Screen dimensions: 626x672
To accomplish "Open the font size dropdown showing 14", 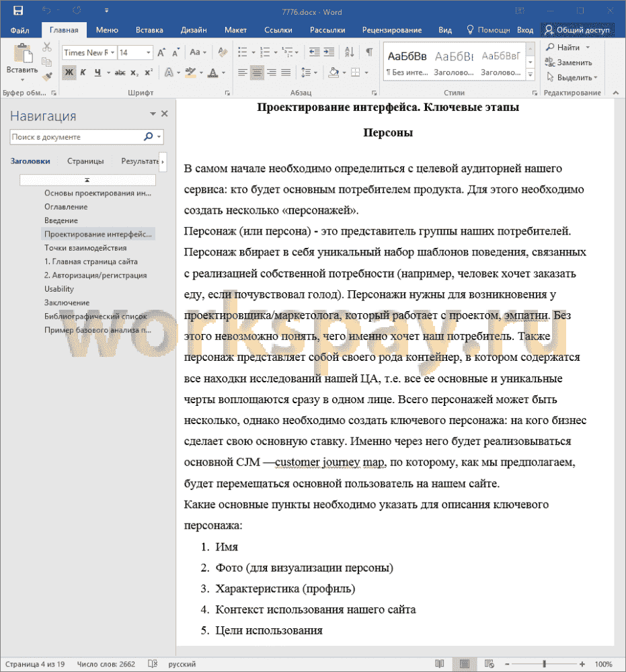I will click(x=149, y=52).
